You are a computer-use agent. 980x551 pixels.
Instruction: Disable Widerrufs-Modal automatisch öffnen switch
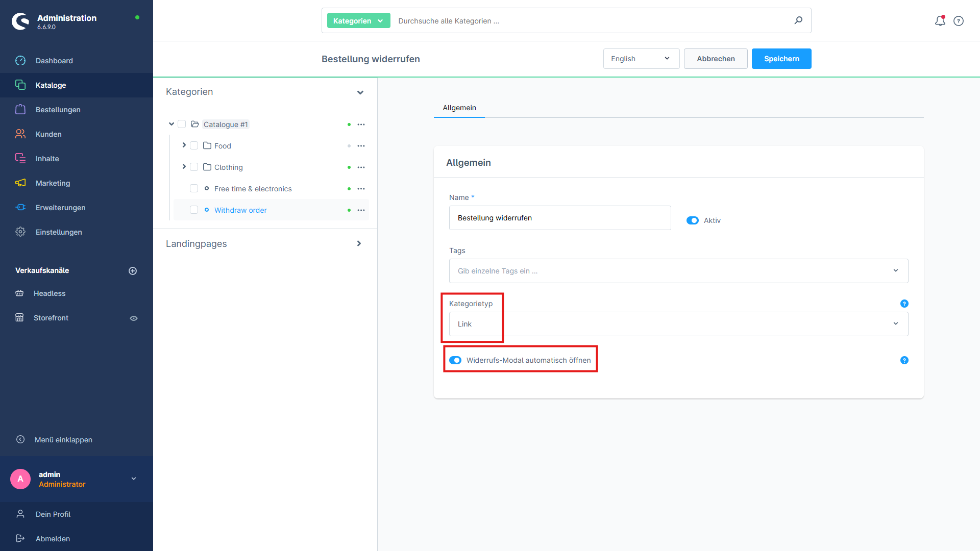click(455, 360)
